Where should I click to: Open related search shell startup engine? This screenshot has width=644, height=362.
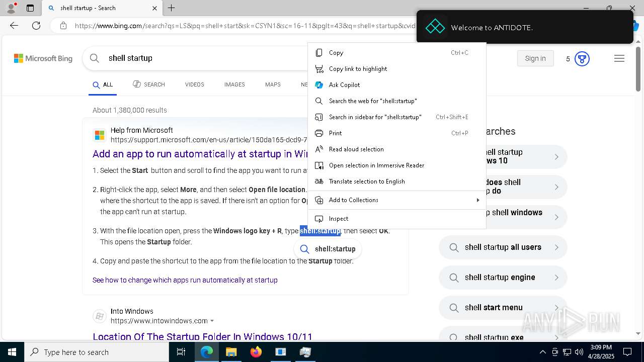503,278
